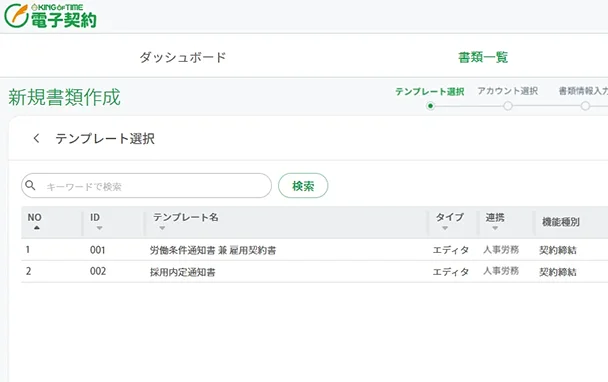Click the KING OF TIME 電子契約 logo

(50, 16)
